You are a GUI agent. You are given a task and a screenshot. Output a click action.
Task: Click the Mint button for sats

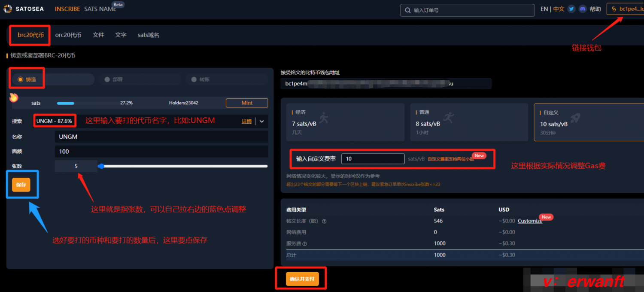click(x=247, y=103)
